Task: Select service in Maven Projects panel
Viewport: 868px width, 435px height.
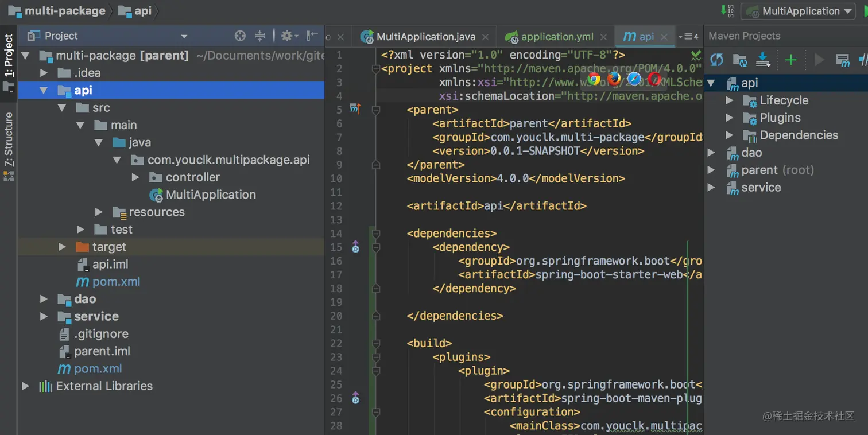Action: tap(753, 188)
